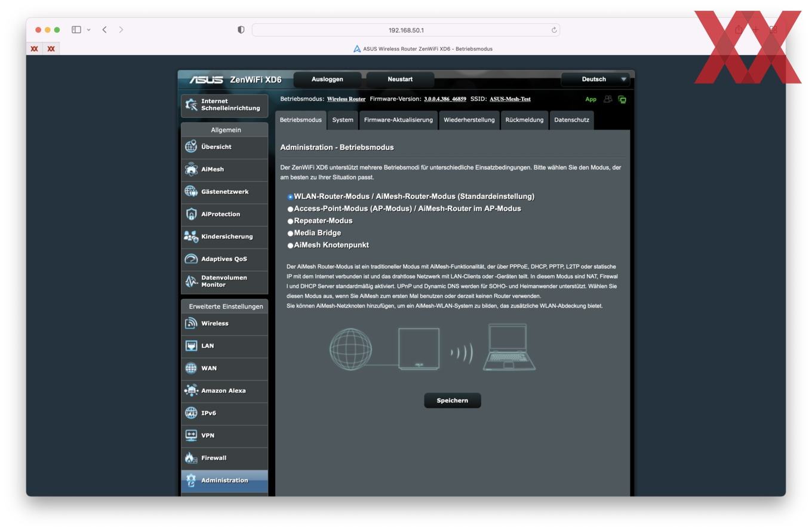Open the Deutsch language dropdown

[x=596, y=79]
